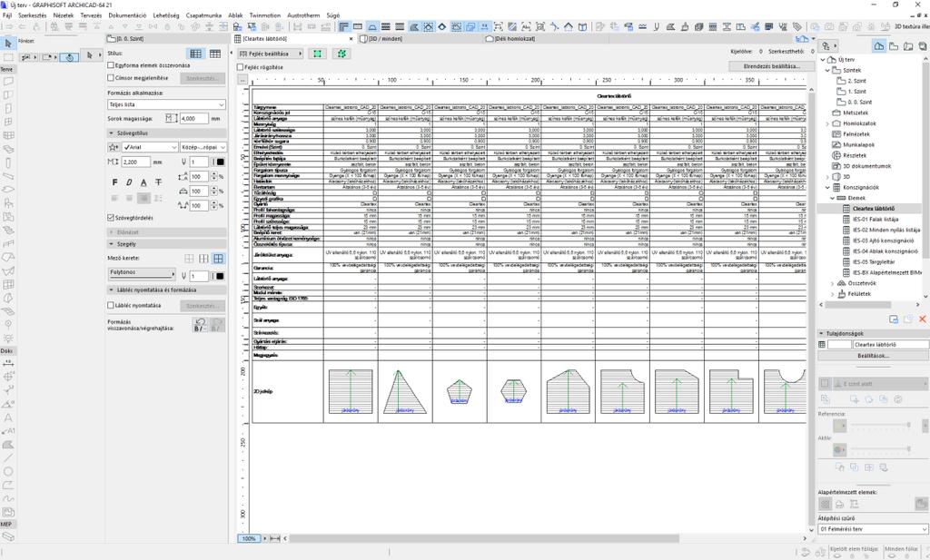Enable Fejléc rögzítése checkbox
The width and height of the screenshot is (930, 560).
(x=240, y=67)
